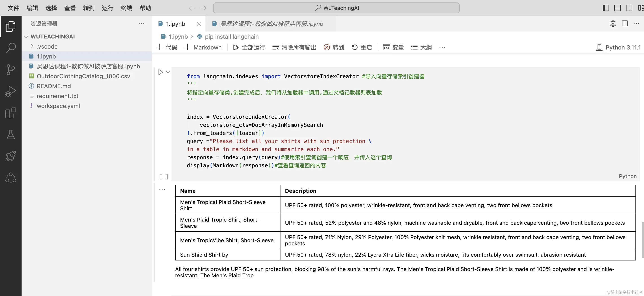Open Source Control view icon
This screenshot has width=644, height=296.
(11, 69)
